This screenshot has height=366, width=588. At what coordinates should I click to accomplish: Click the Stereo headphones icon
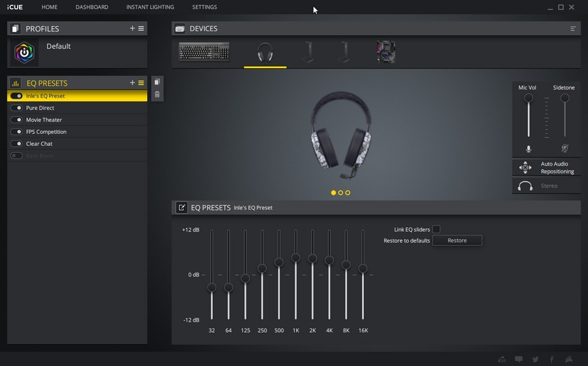pyautogui.click(x=525, y=186)
